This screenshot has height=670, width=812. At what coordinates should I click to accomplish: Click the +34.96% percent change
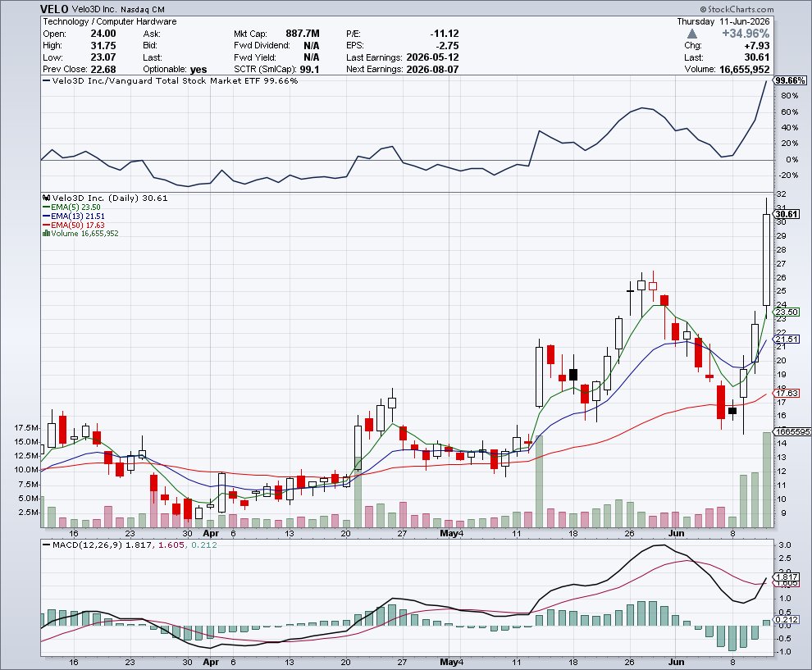(x=746, y=34)
